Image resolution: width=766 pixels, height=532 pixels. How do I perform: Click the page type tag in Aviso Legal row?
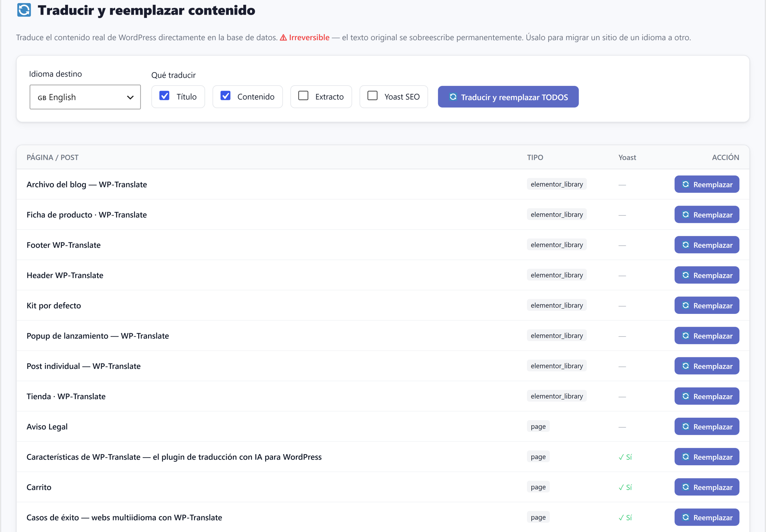coord(538,426)
